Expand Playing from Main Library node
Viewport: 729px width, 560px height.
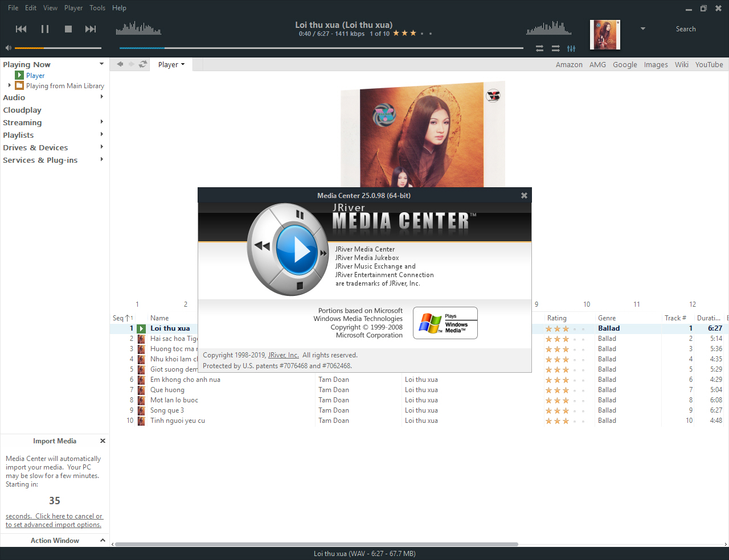10,85
